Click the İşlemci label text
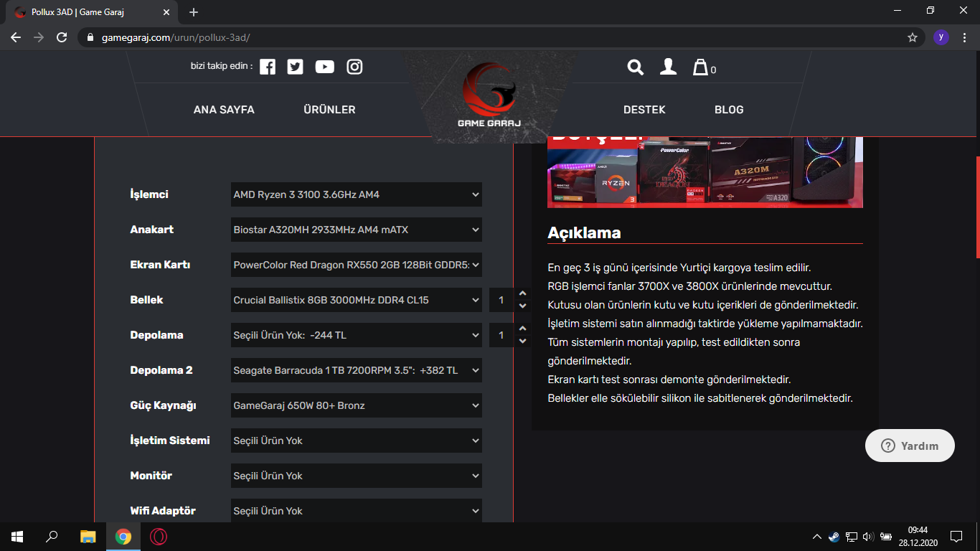 tap(149, 194)
